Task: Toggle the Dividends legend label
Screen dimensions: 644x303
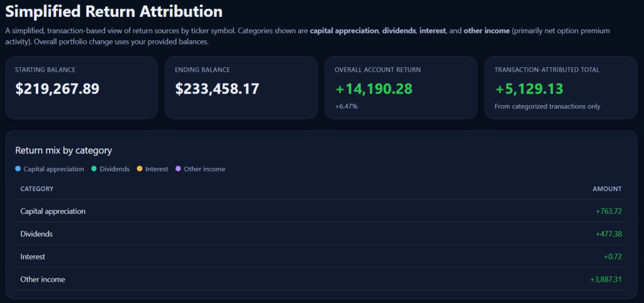Action: [114, 169]
